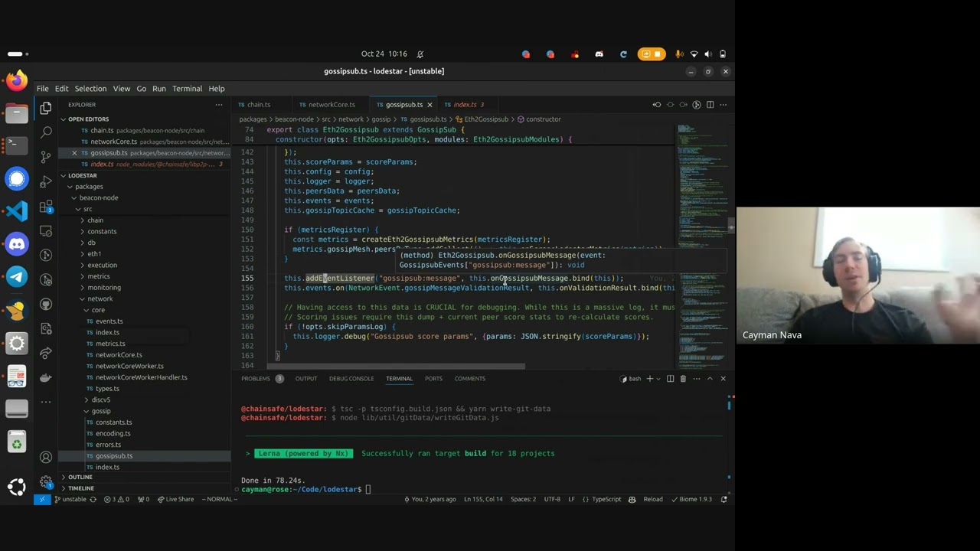
Task: Open editor More Actions ellipsis
Action: coord(724,104)
